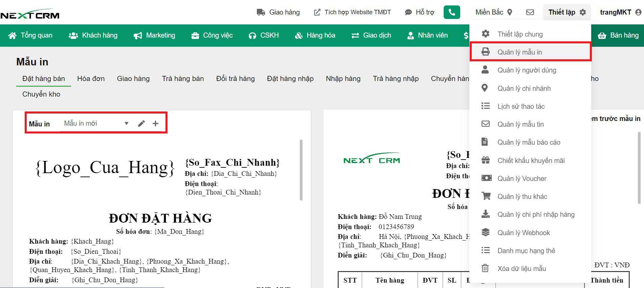This screenshot has width=644, height=288.
Task: Open Tích hợp Website TMĐT link
Action: 352,13
